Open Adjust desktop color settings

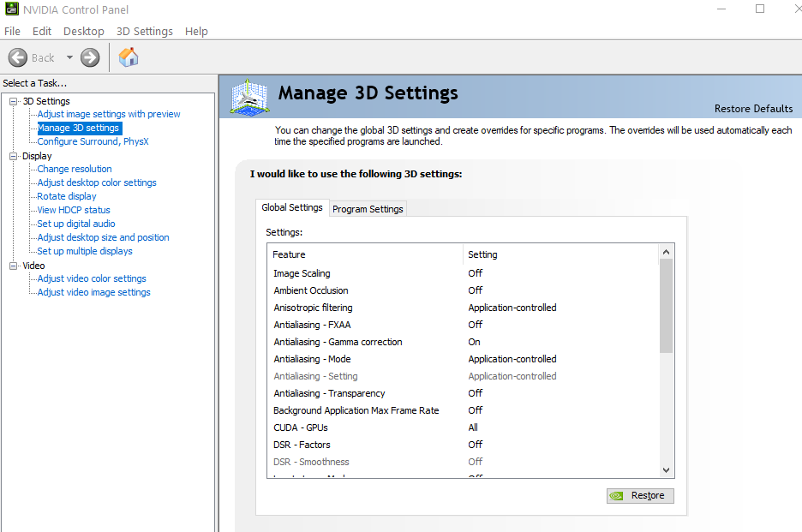(97, 182)
